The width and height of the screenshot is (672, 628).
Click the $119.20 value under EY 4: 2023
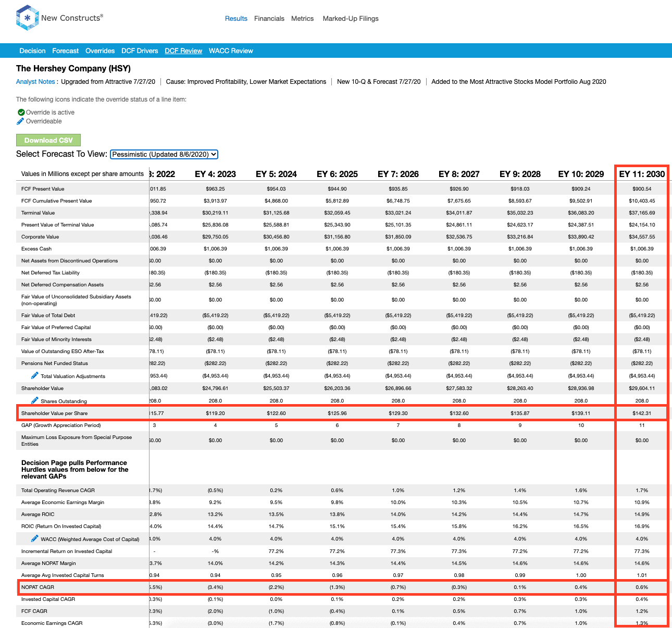pos(215,413)
